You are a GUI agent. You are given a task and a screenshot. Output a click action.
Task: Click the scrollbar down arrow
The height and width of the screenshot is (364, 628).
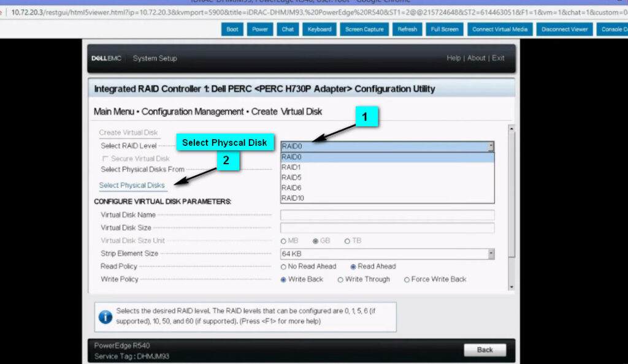coord(511,287)
